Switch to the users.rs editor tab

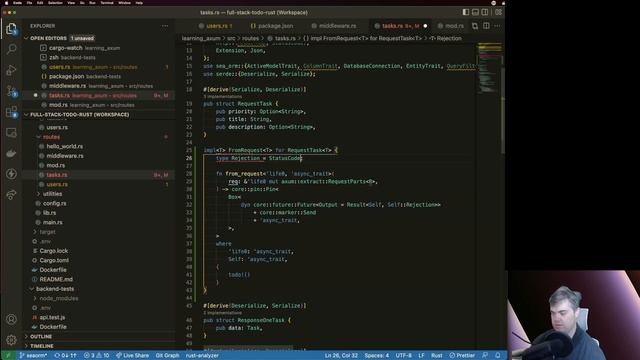click(x=216, y=26)
